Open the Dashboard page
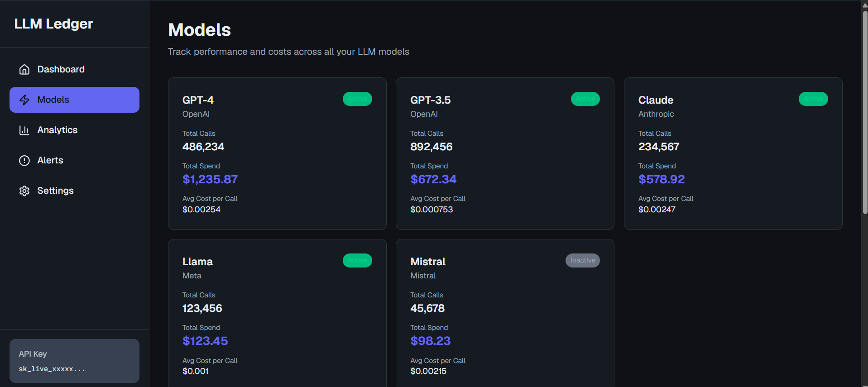The height and width of the screenshot is (387, 868). (74, 69)
